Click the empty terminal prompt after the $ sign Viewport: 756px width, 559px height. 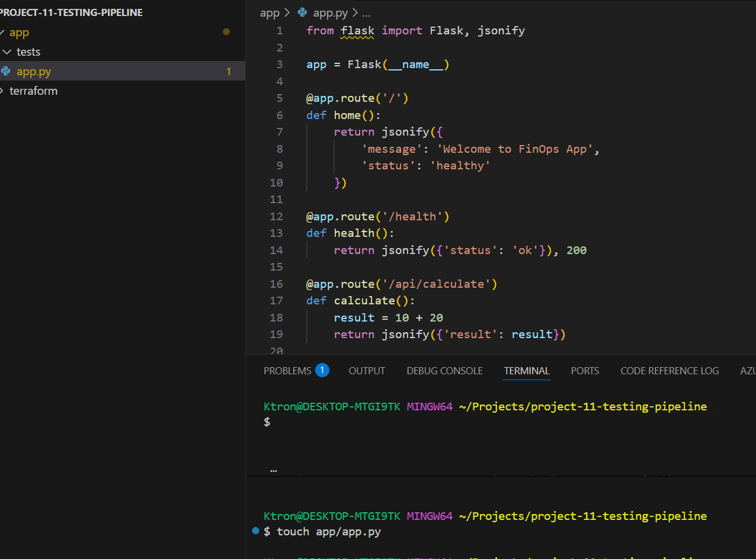coord(278,422)
